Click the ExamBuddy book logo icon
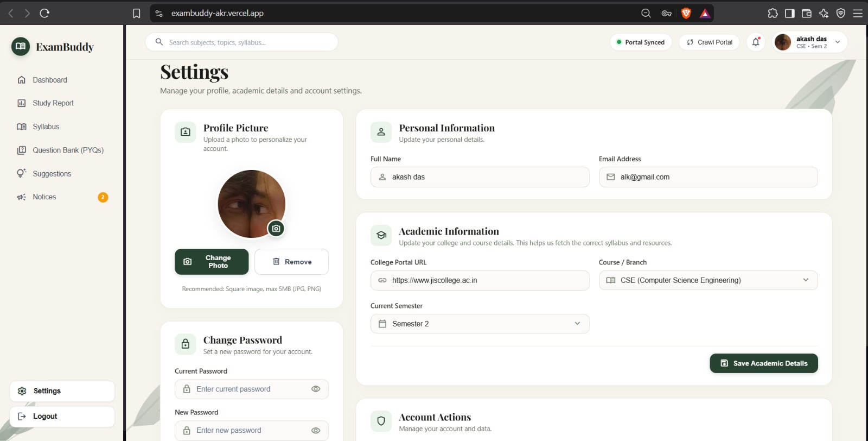868x441 pixels. click(21, 47)
